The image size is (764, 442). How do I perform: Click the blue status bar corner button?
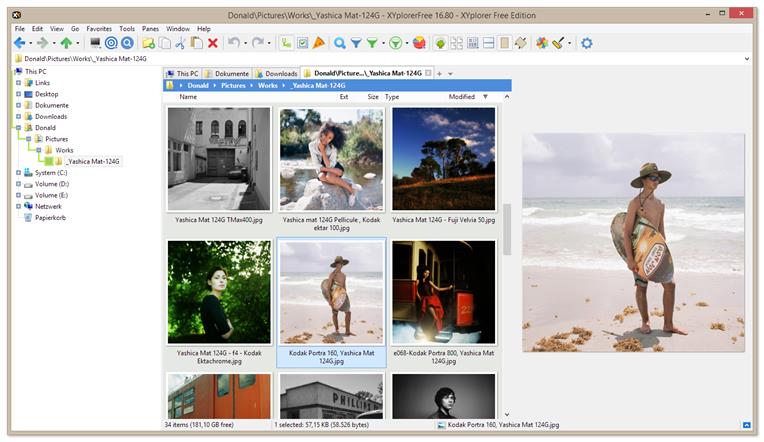[746, 425]
